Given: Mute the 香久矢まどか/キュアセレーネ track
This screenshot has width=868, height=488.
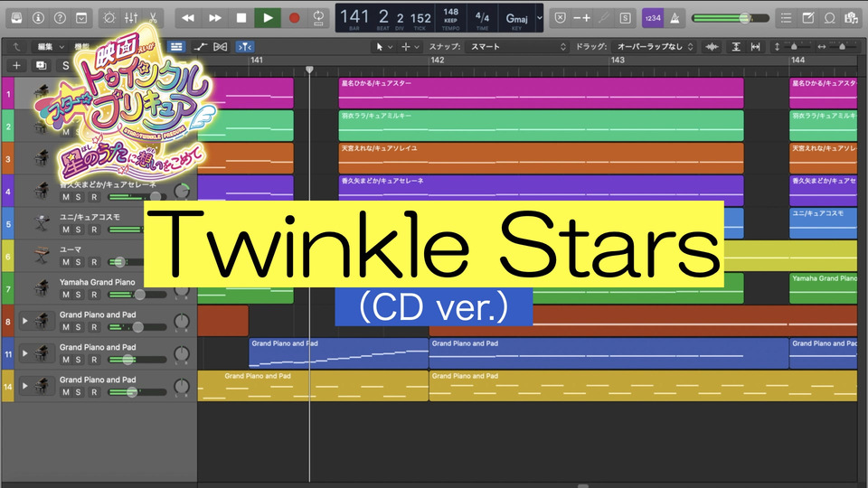Looking at the screenshot, I should click(x=66, y=197).
